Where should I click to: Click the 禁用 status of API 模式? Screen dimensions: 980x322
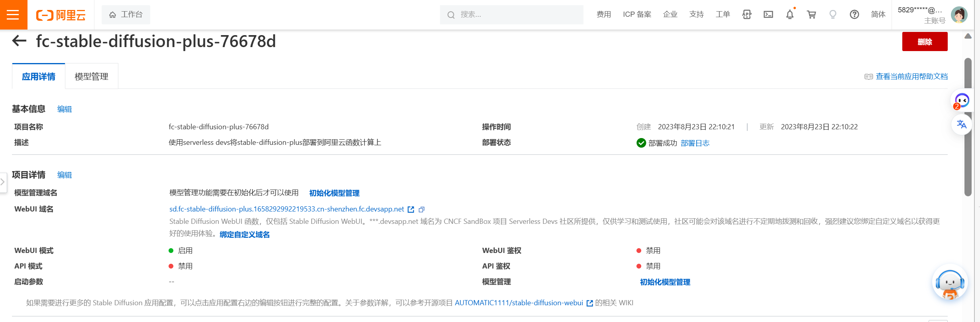[185, 266]
